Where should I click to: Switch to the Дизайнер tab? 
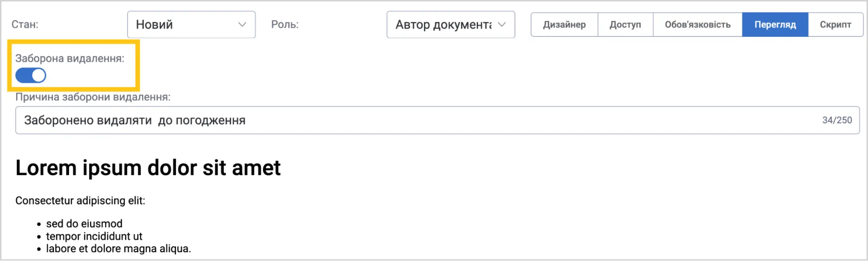pyautogui.click(x=564, y=25)
